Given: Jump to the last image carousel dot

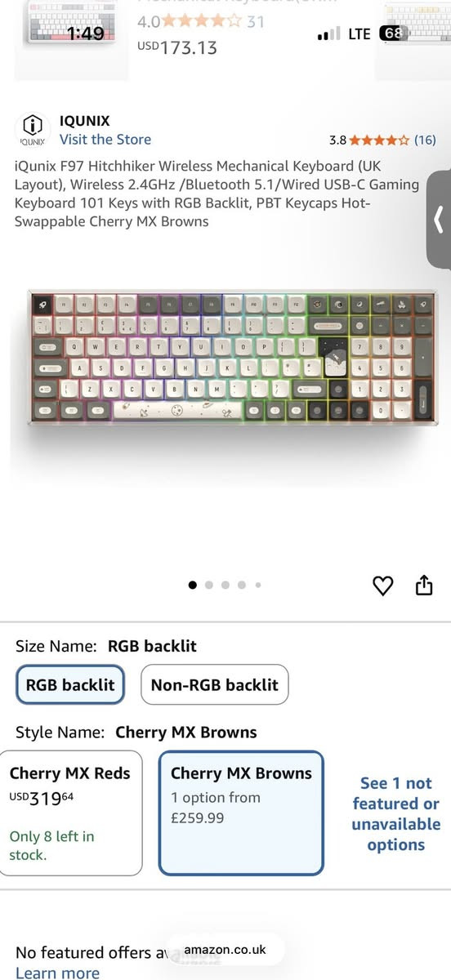Looking at the screenshot, I should point(258,585).
